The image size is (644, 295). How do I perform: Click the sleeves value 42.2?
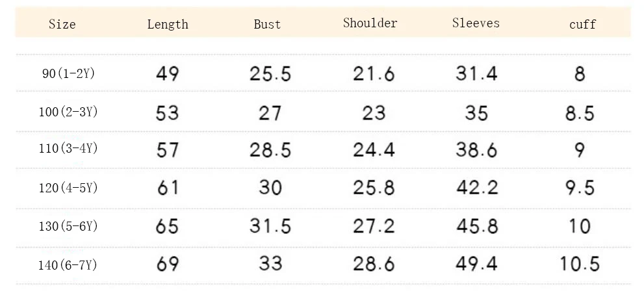[476, 188]
